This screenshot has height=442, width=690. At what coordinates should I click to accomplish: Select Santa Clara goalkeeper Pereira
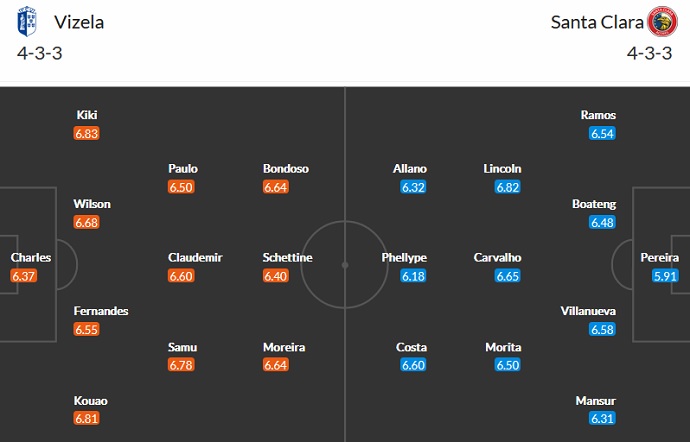(x=660, y=258)
